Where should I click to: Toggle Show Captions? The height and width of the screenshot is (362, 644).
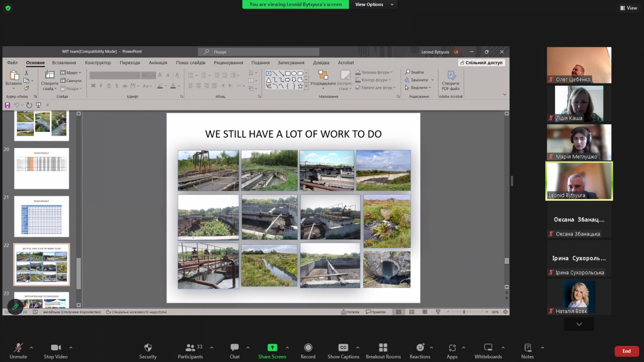click(343, 348)
